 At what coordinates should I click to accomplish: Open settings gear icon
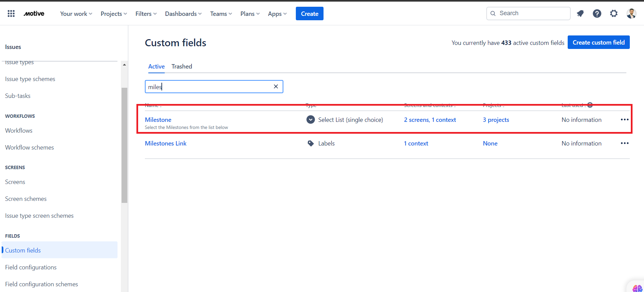click(x=614, y=14)
